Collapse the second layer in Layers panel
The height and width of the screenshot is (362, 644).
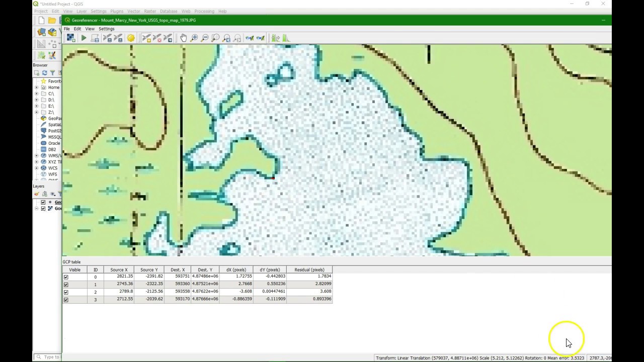click(x=36, y=208)
